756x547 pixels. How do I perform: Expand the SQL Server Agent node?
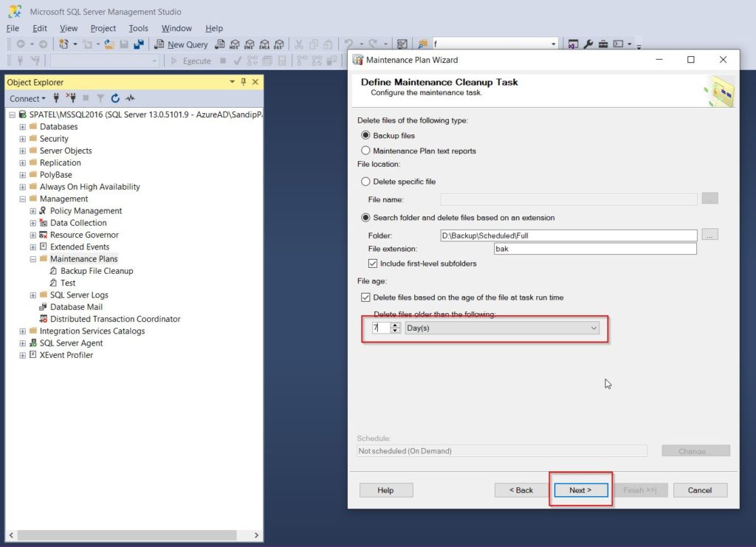pos(23,343)
